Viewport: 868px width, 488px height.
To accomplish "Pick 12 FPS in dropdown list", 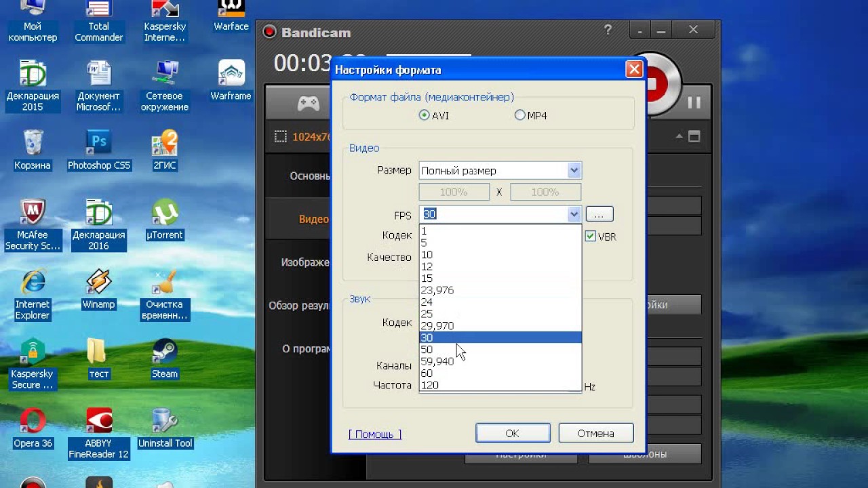I will pos(500,266).
